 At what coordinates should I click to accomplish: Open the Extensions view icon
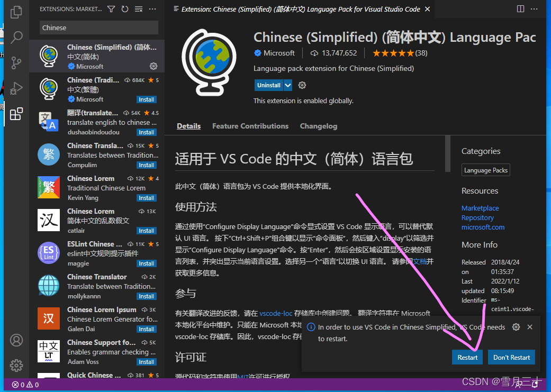pyautogui.click(x=16, y=114)
